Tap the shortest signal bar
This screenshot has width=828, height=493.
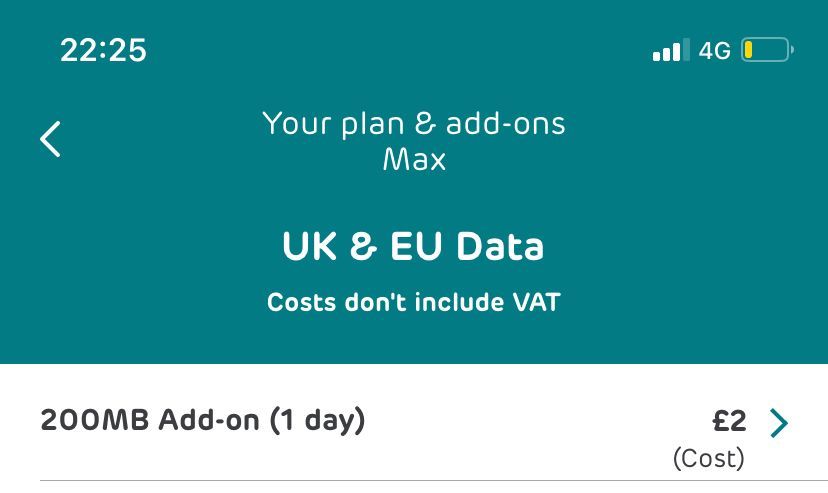656,56
